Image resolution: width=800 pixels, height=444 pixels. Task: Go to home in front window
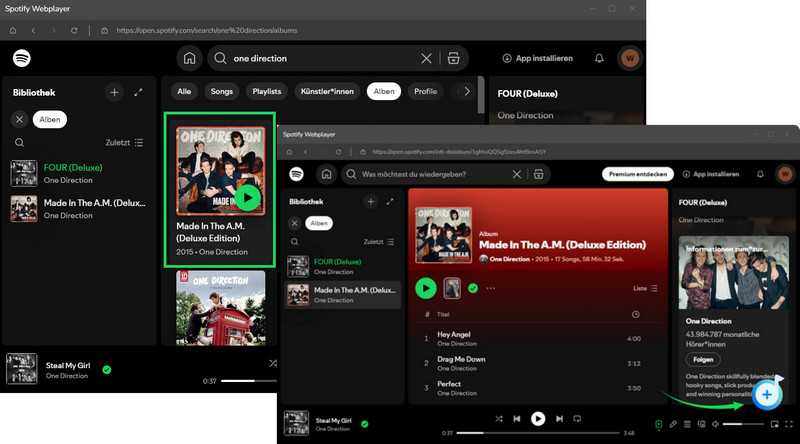pyautogui.click(x=326, y=174)
